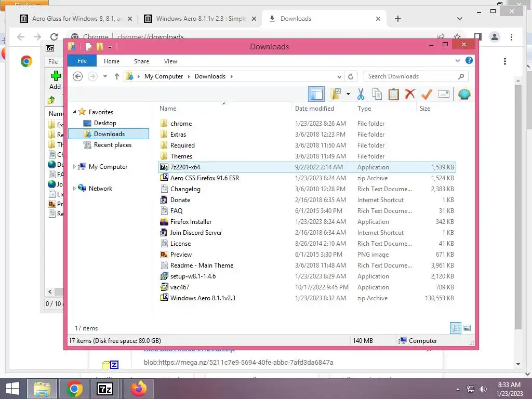Screen dimensions: 532x399
Task: Click in the Search Downloads field
Action: tap(416, 76)
